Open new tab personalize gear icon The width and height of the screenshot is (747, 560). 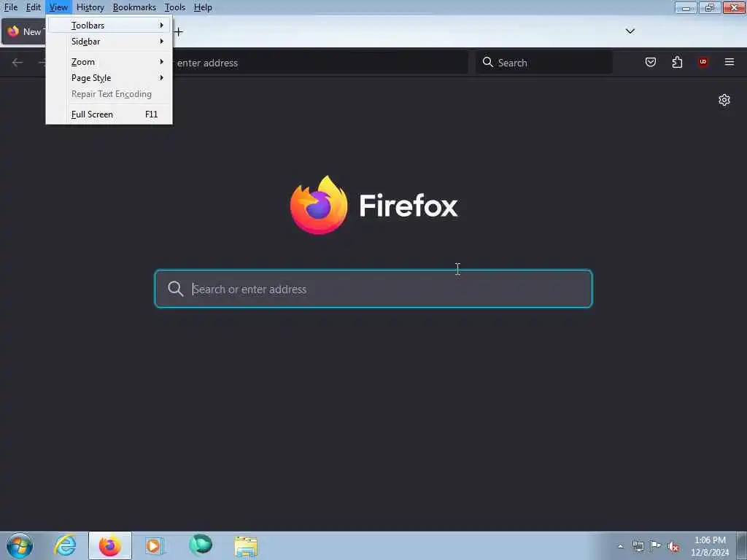tap(724, 100)
